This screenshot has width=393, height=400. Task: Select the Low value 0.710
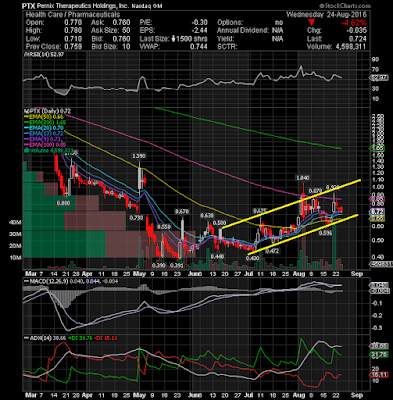73,39
